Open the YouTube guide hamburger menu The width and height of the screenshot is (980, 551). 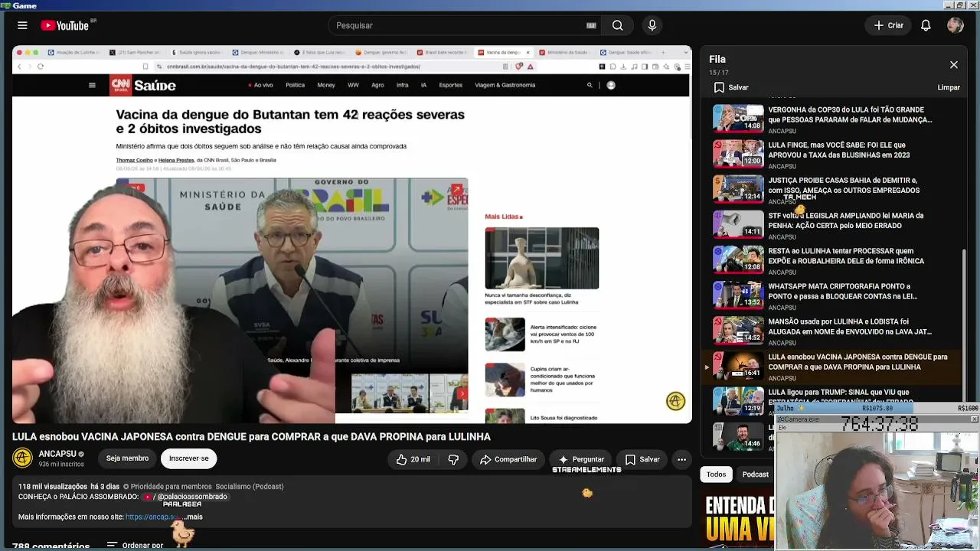click(22, 25)
